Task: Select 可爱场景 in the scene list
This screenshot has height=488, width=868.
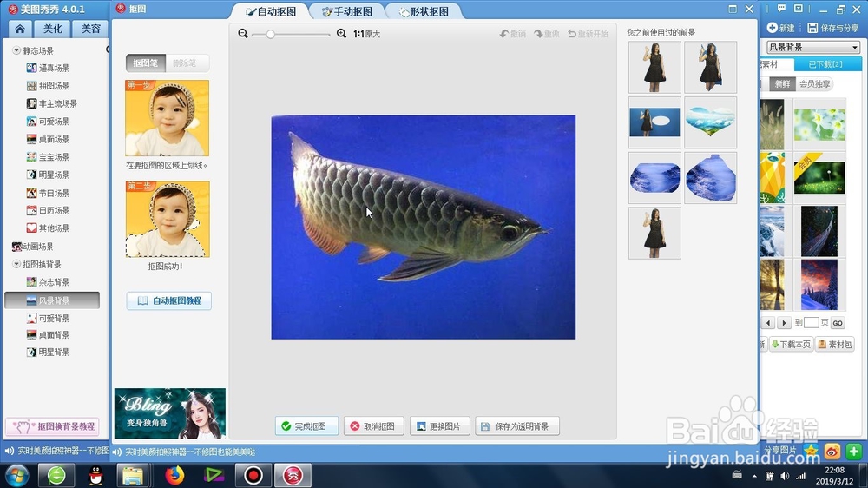Action: 48,122
